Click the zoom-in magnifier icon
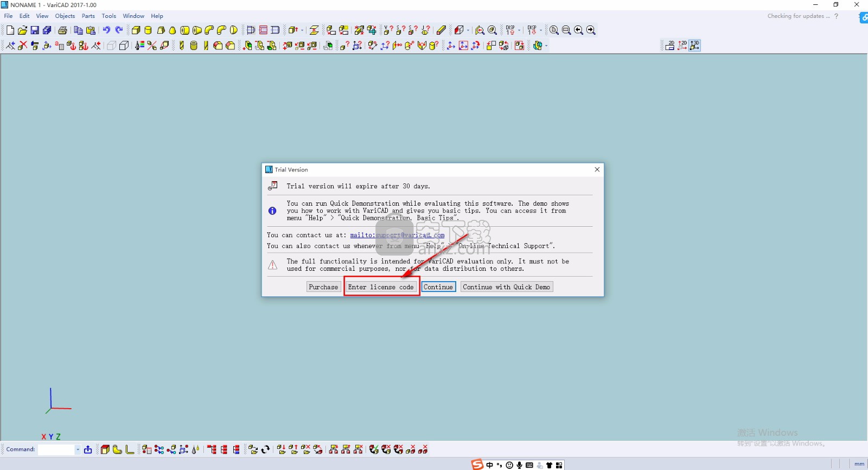The image size is (868, 470). (x=554, y=30)
